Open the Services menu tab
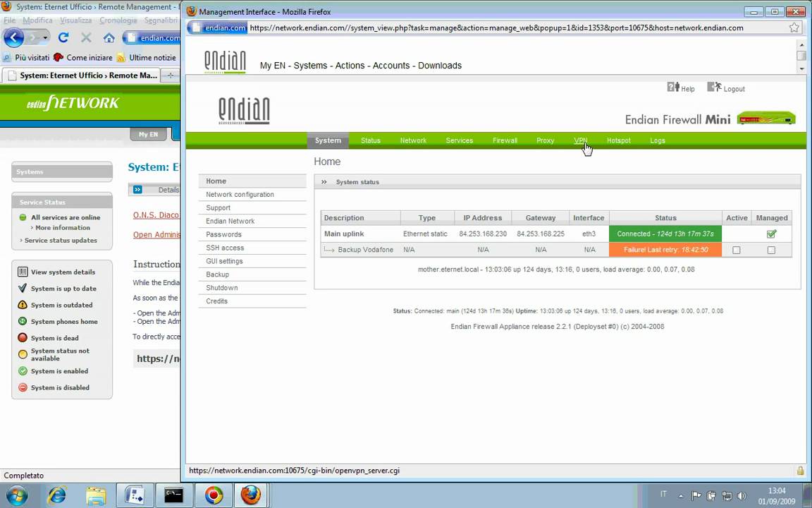812x508 pixels. coord(460,140)
